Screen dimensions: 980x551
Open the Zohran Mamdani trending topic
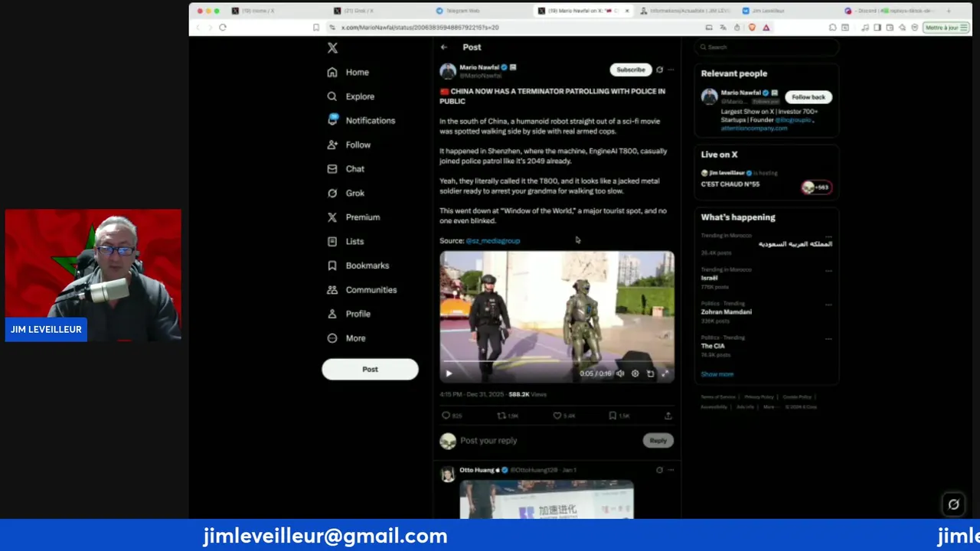pos(727,311)
